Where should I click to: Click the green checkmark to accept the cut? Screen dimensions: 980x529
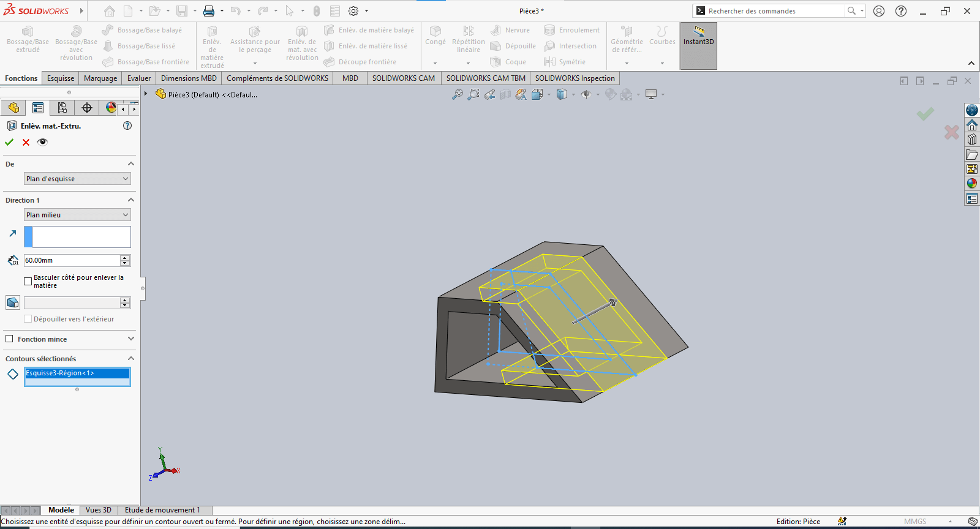coord(9,142)
